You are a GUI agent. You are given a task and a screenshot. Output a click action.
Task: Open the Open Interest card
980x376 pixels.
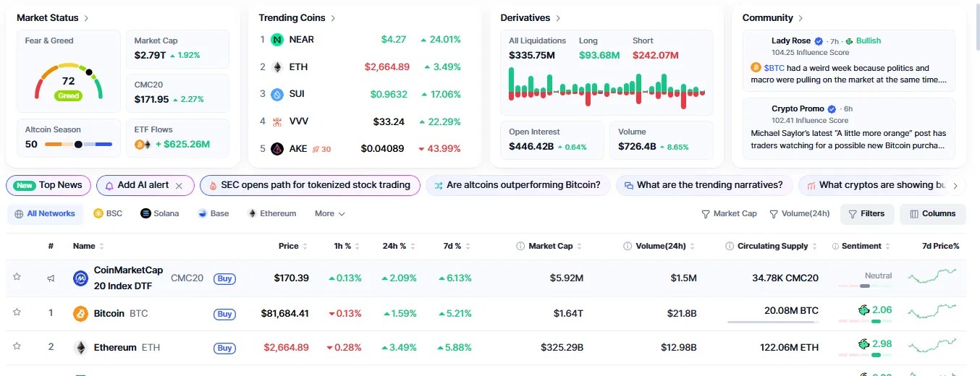point(552,140)
